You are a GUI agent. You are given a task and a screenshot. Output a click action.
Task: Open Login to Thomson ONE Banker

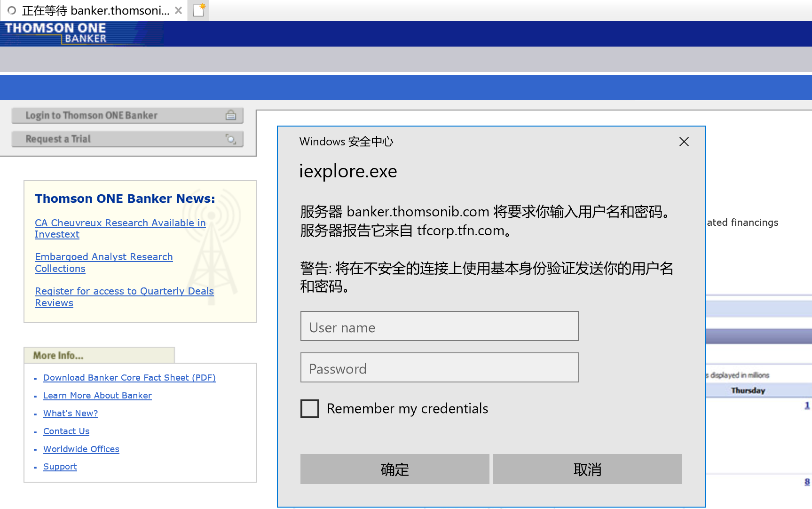coord(127,115)
